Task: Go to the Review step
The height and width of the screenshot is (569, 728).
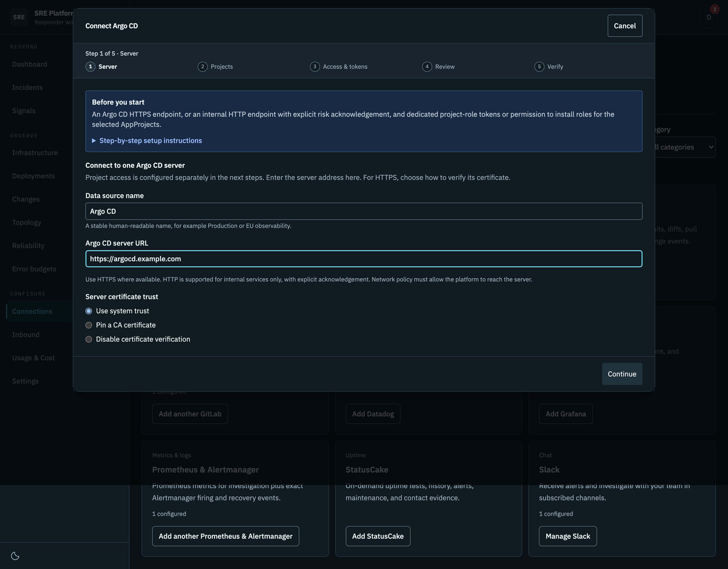Action: tap(438, 67)
